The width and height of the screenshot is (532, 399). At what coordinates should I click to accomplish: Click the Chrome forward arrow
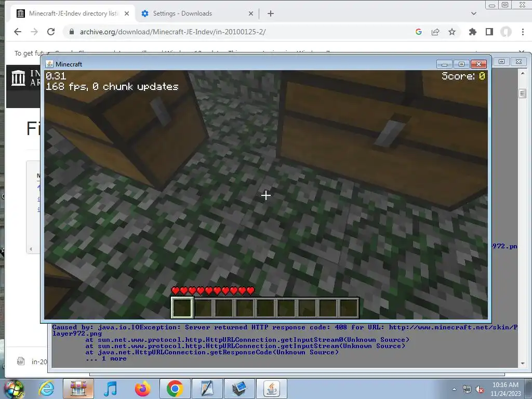[x=34, y=32]
